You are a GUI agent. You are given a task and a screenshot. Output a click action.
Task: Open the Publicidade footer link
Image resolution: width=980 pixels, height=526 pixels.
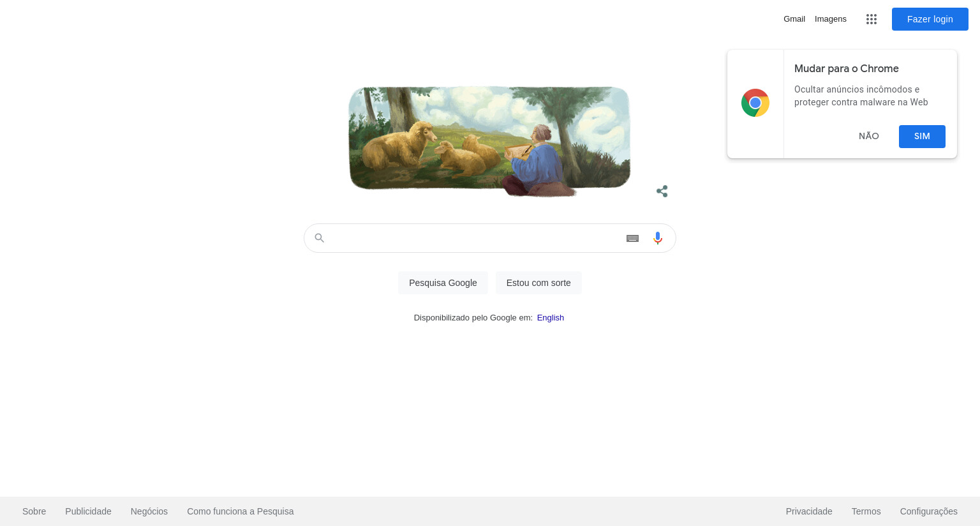click(88, 511)
